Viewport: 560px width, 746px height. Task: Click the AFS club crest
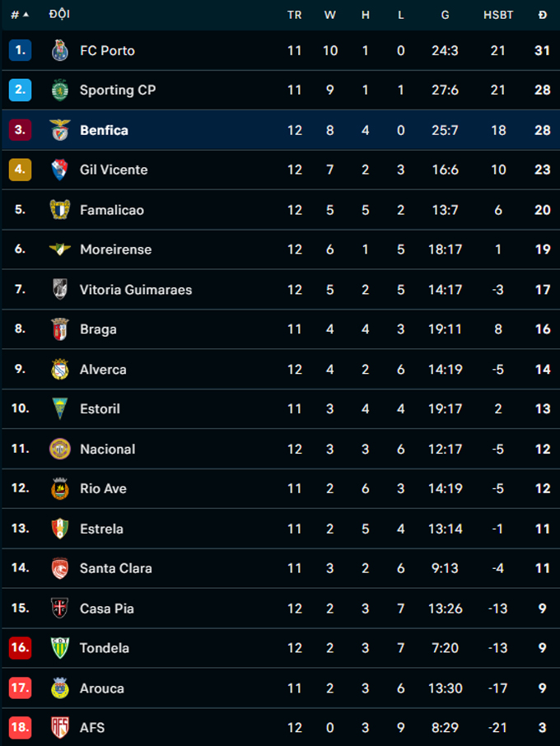[59, 728]
